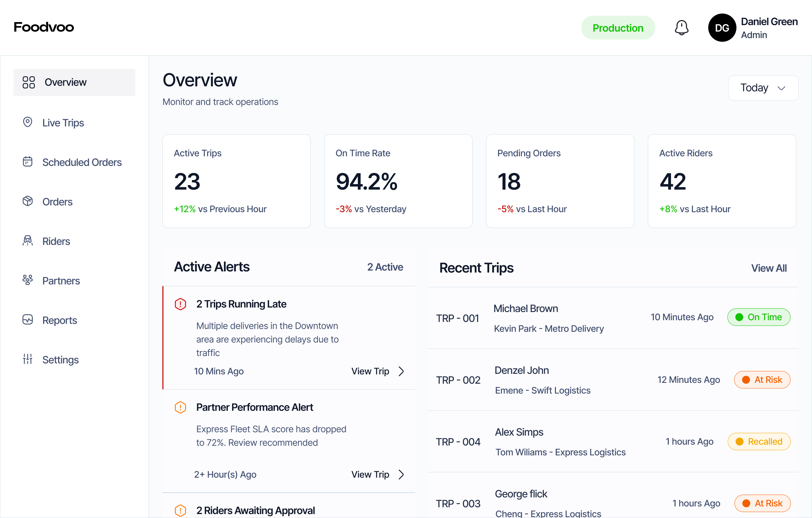Click the Partners group icon
The height and width of the screenshot is (518, 812).
coord(28,280)
